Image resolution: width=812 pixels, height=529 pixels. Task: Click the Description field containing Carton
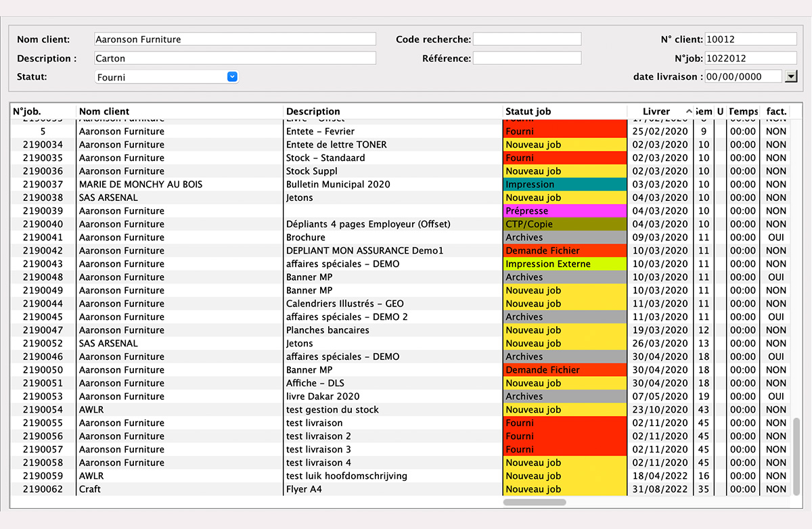235,58
